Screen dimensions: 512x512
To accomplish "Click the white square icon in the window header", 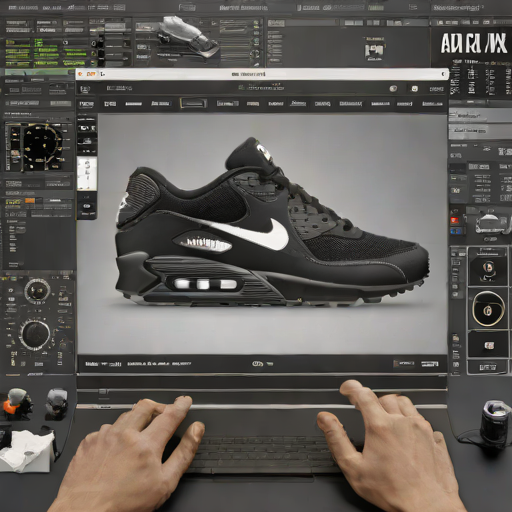I will coord(414,89).
